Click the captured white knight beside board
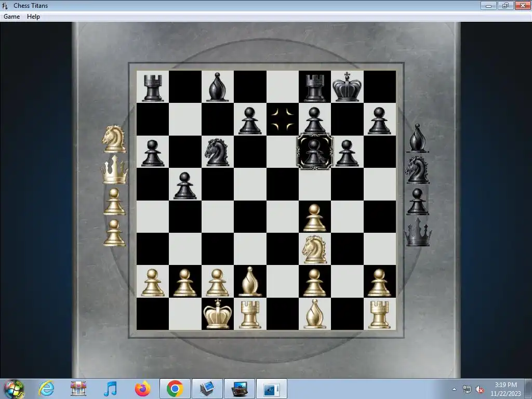Screen dimensions: 532x399 click(x=114, y=139)
